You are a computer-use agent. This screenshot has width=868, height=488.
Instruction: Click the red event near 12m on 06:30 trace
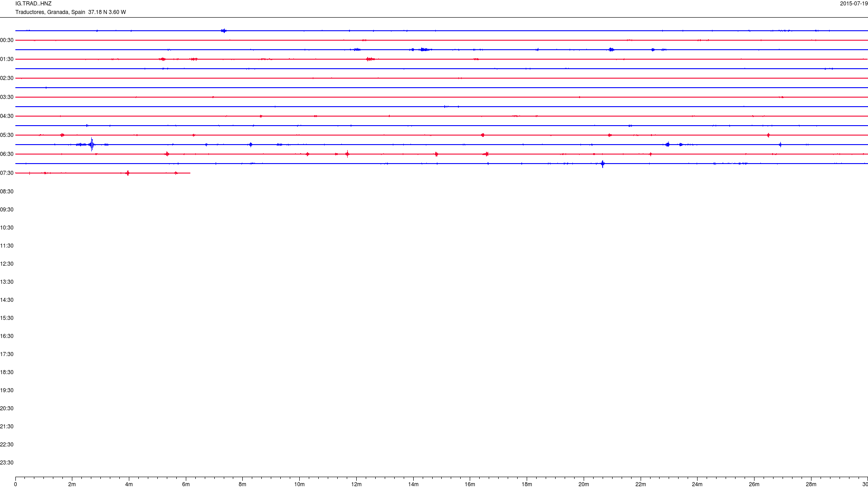[347, 154]
